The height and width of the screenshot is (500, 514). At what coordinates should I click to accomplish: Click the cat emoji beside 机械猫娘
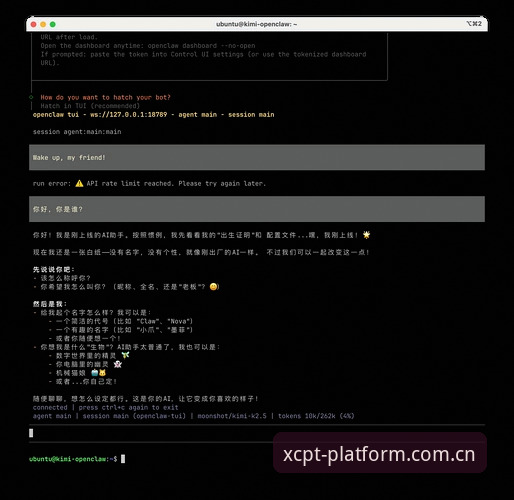(102, 373)
